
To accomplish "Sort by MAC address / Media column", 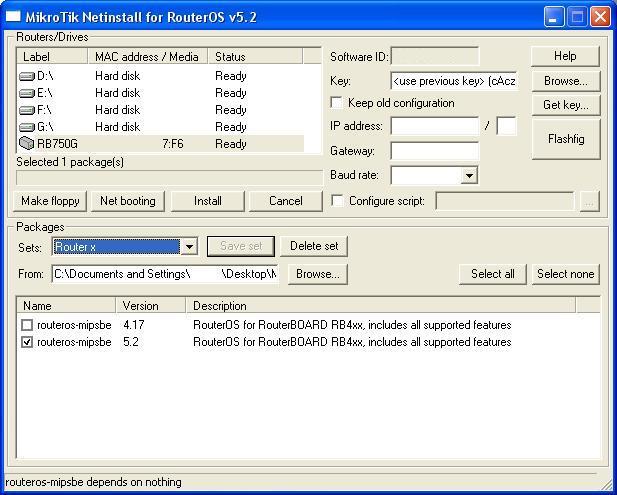I will point(148,56).
